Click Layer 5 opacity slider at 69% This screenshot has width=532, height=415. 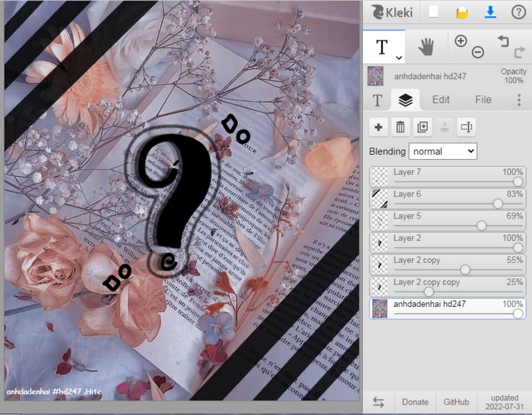click(x=482, y=225)
